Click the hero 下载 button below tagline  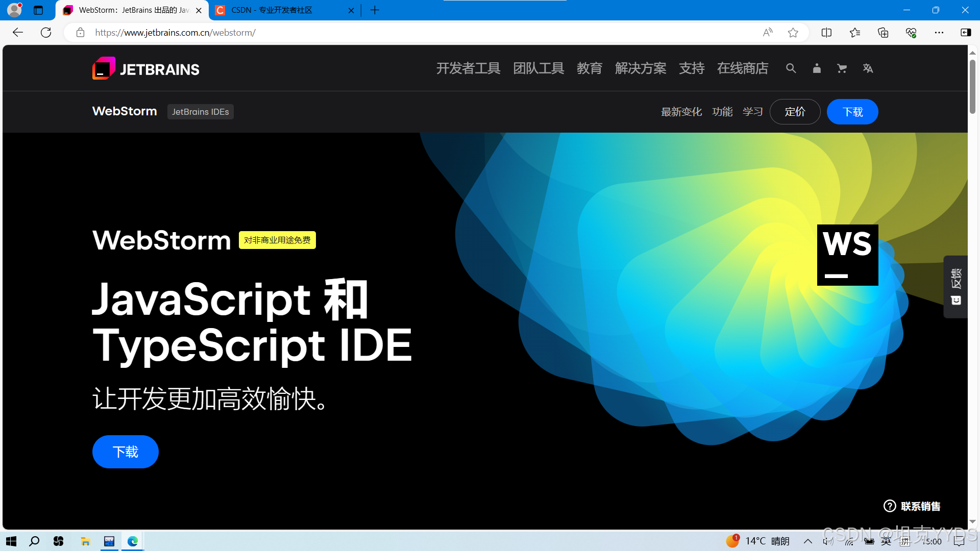click(x=126, y=452)
